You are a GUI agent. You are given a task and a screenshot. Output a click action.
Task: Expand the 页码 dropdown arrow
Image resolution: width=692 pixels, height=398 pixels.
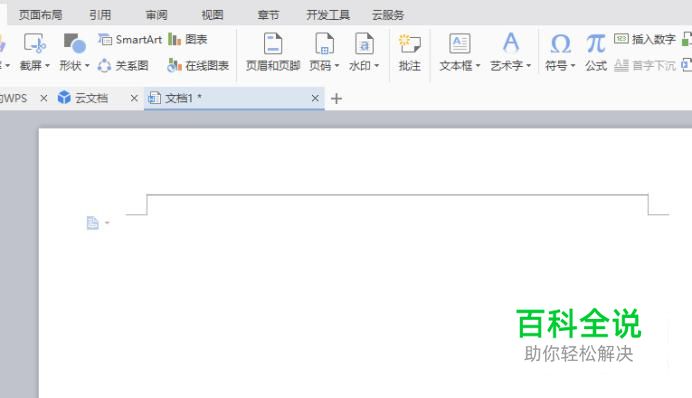click(x=337, y=66)
